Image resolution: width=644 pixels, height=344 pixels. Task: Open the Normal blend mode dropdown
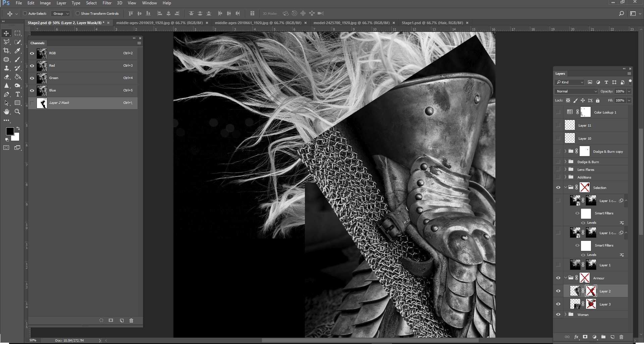click(576, 91)
